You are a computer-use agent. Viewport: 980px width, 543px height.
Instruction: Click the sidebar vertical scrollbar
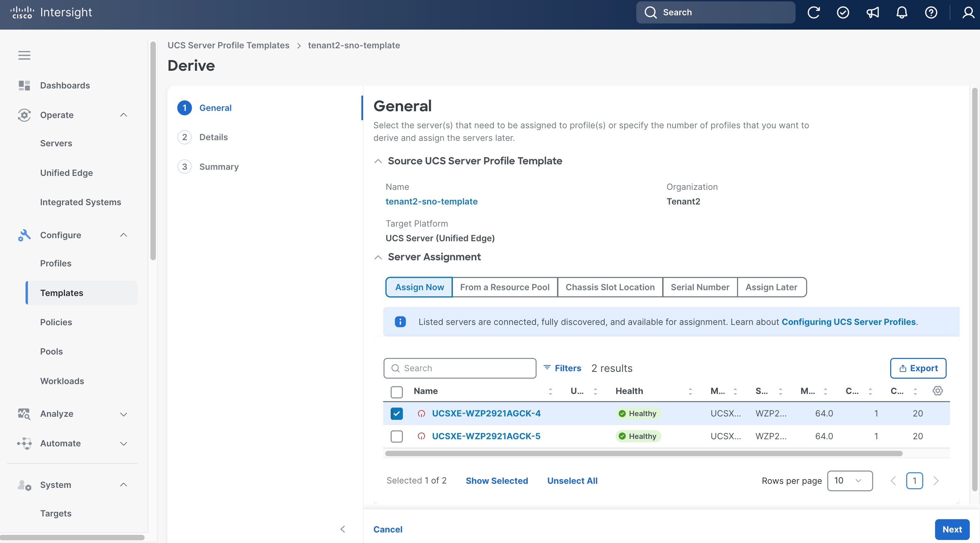click(153, 151)
